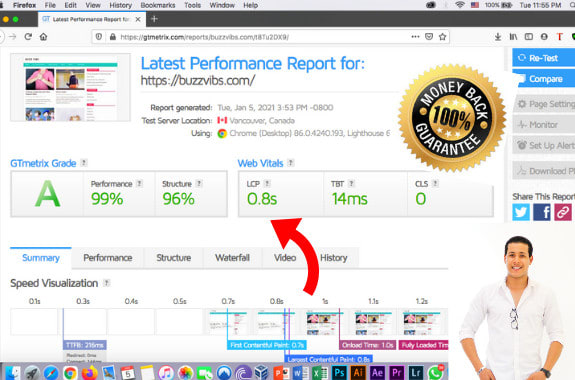Launch Premiere Pro from the Dock
The height and width of the screenshot is (380, 575).
pyautogui.click(x=396, y=373)
